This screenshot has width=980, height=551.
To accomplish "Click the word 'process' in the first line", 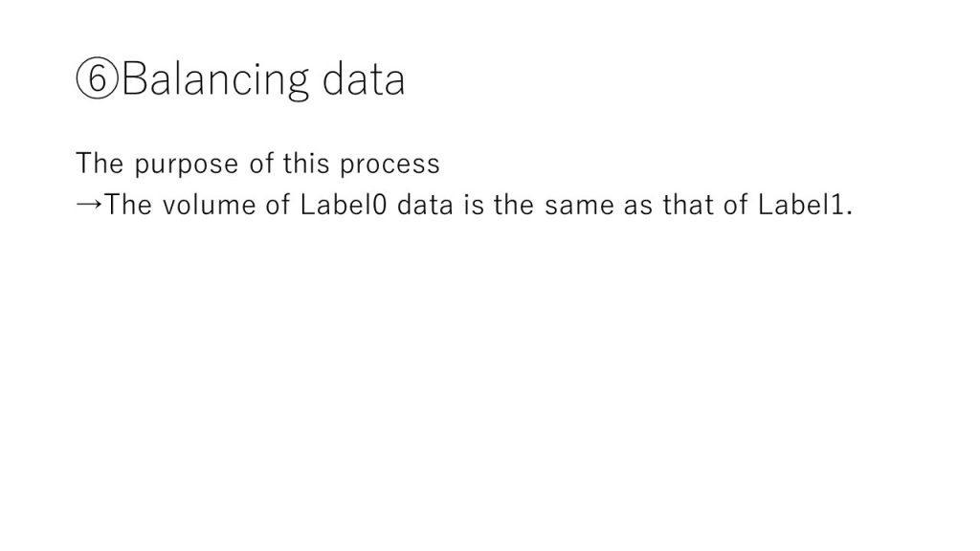I will (390, 165).
